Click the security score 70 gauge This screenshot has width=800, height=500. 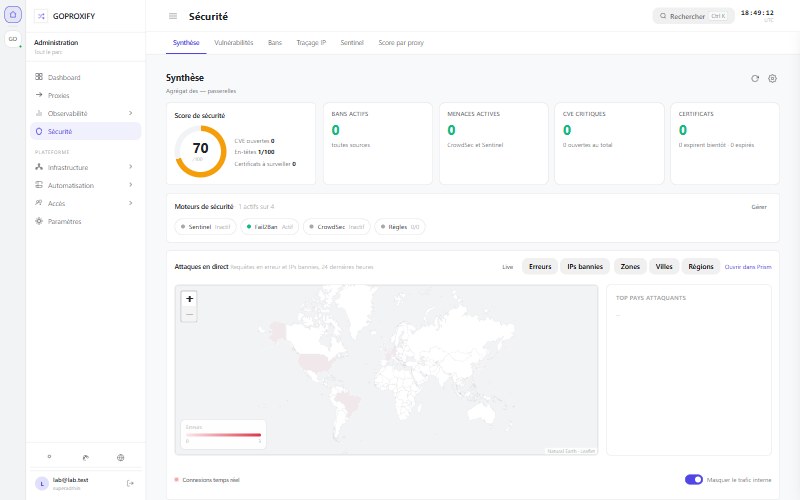201,151
